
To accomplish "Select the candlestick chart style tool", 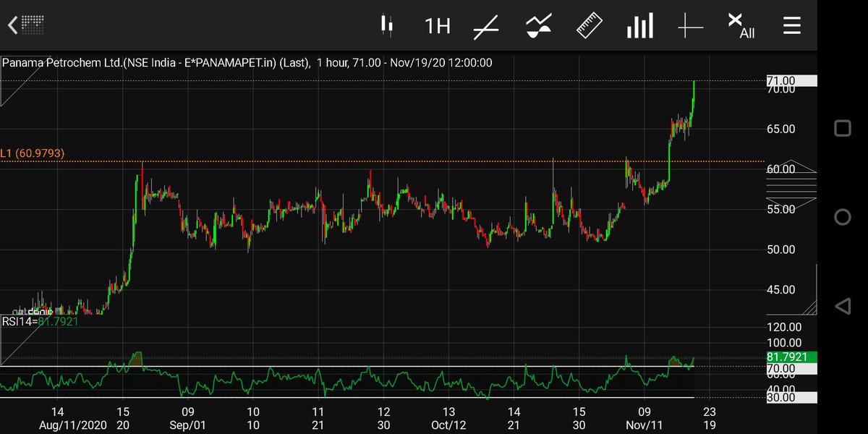I will 388,25.
